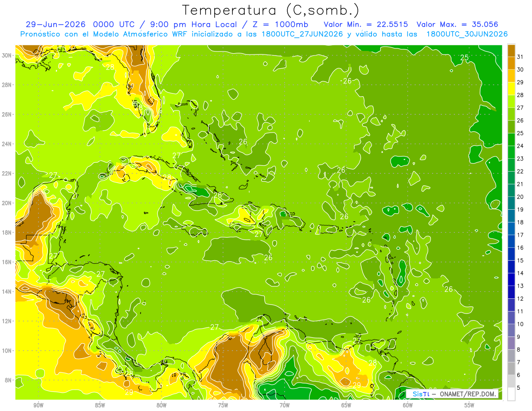Click the '28N' latitude axis label
Viewport: 532px width, 411px height.
click(x=7, y=85)
